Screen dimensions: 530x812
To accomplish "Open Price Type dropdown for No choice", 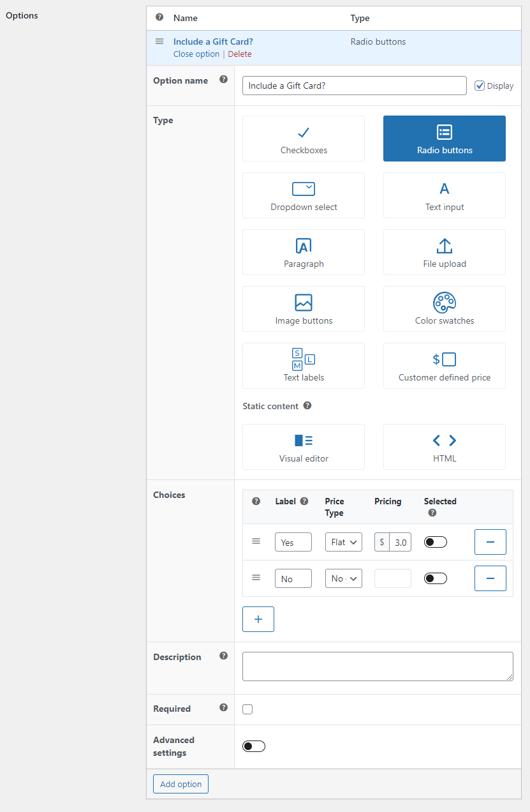I will [343, 578].
